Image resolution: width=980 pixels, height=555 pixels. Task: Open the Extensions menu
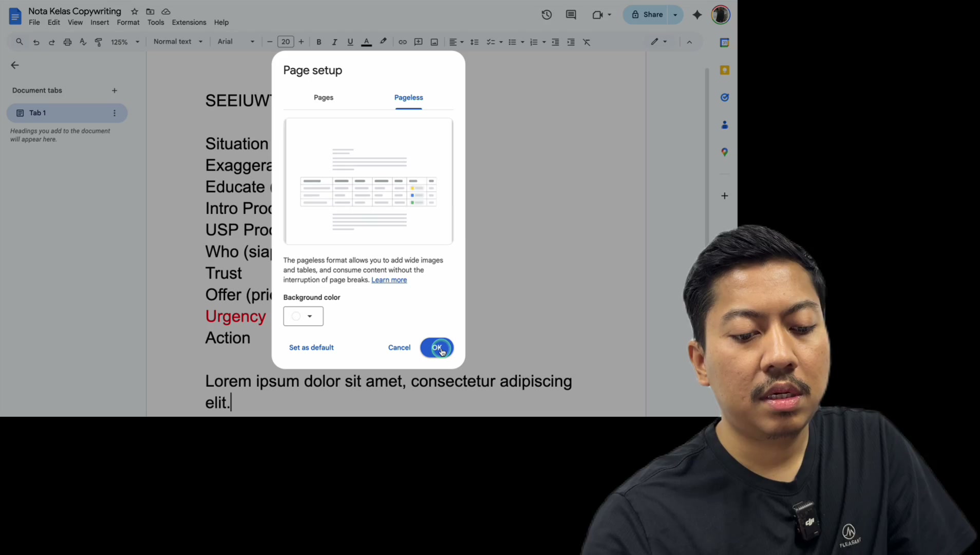click(x=189, y=23)
